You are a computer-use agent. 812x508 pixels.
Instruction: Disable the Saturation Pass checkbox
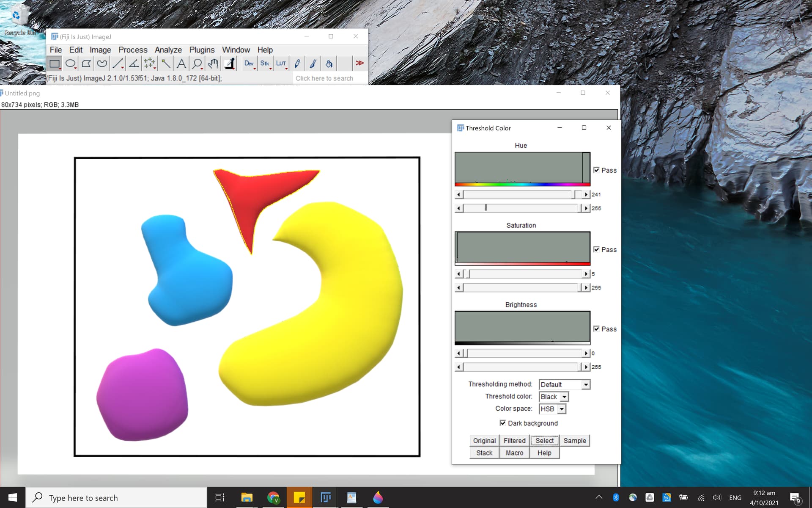596,249
